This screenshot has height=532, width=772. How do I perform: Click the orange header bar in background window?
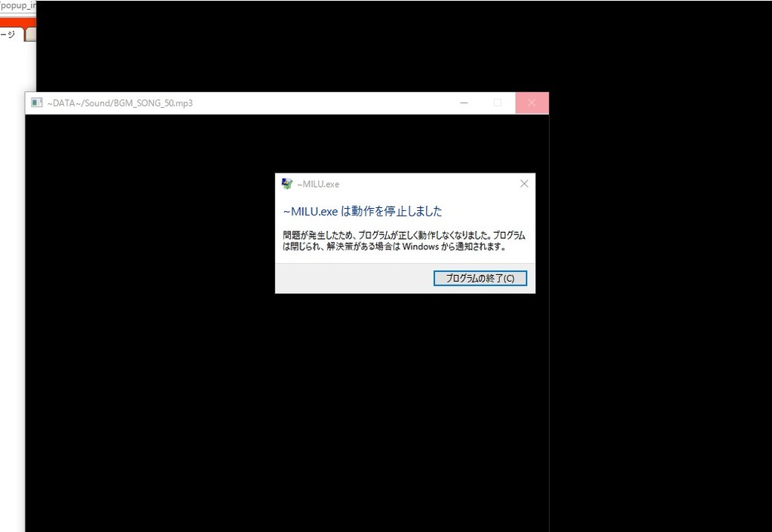click(17, 23)
